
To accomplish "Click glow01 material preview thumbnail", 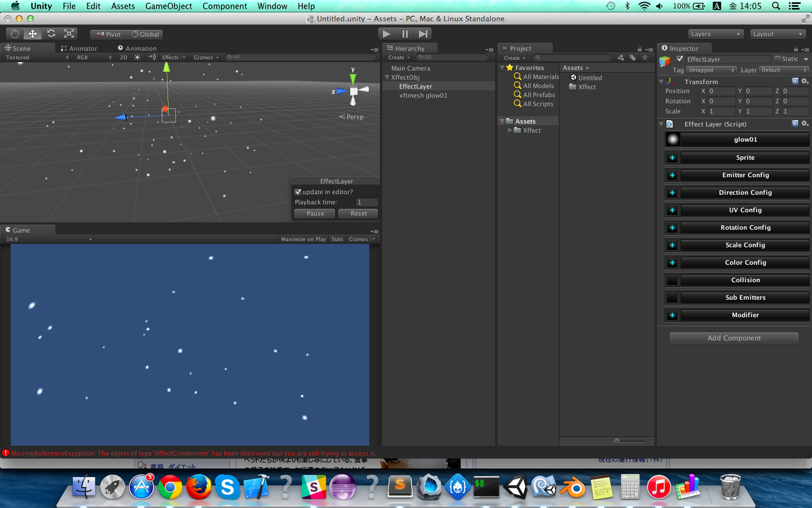I will point(673,139).
